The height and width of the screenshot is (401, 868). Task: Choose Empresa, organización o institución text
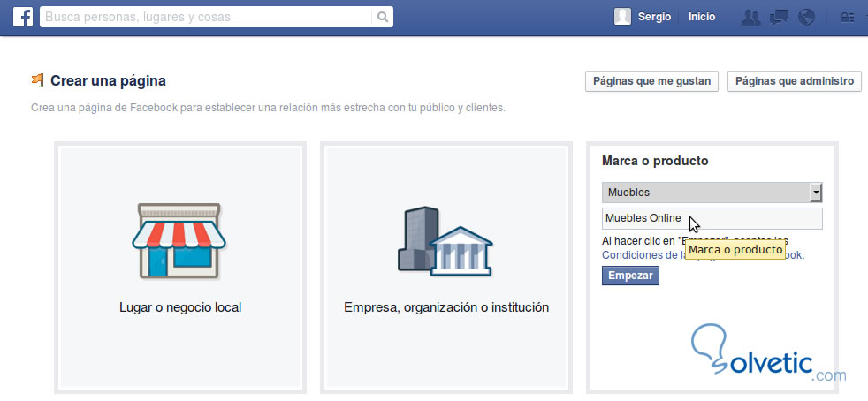pos(446,307)
